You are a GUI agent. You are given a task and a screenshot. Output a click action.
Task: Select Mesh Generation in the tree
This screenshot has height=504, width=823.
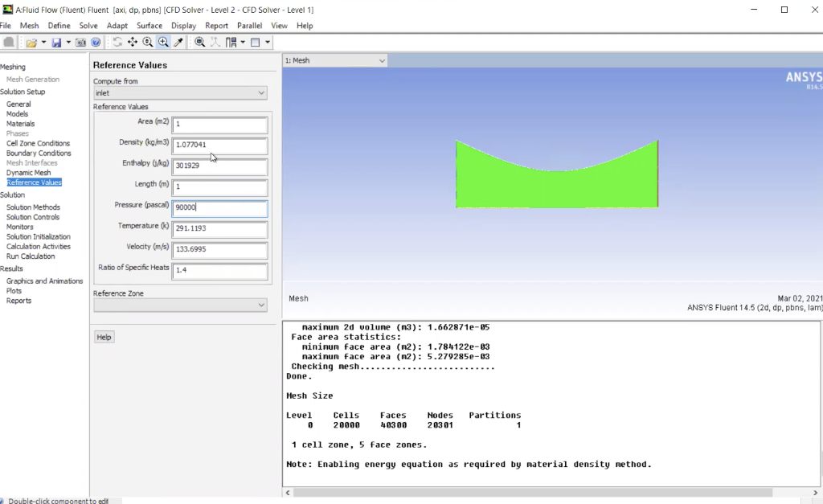coord(32,80)
